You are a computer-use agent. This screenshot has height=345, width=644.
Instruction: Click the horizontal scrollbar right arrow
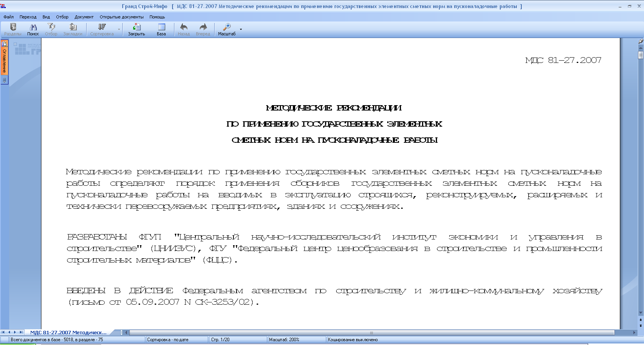pos(634,332)
